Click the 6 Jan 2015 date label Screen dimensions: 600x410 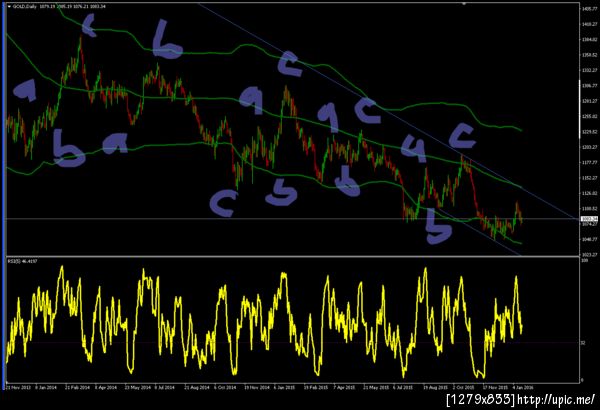click(x=284, y=387)
